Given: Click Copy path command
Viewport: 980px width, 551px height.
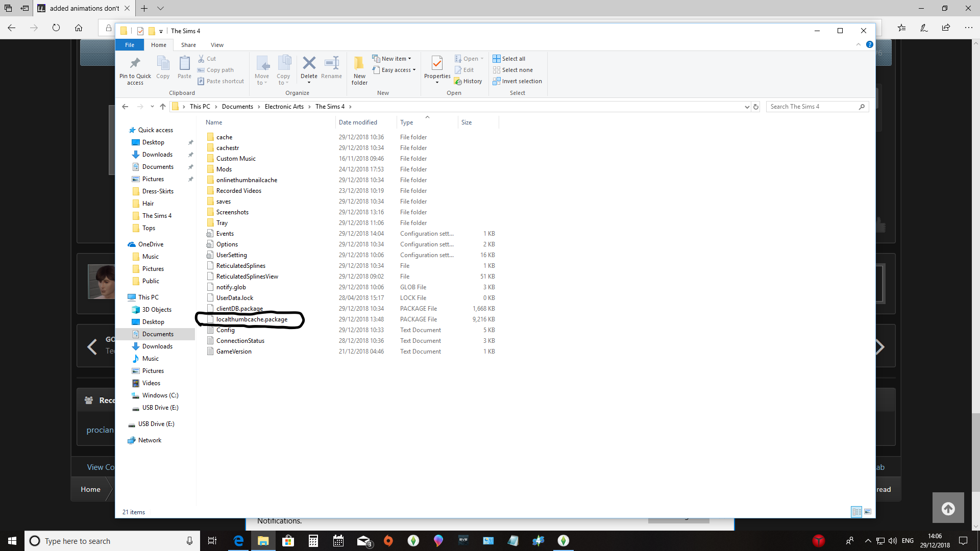Looking at the screenshot, I should point(215,70).
